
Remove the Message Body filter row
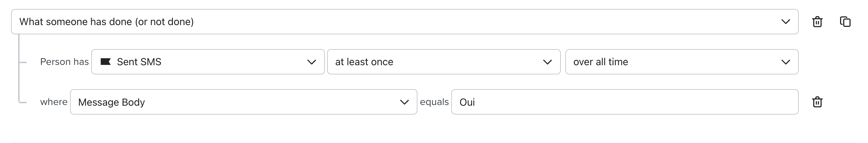click(817, 102)
